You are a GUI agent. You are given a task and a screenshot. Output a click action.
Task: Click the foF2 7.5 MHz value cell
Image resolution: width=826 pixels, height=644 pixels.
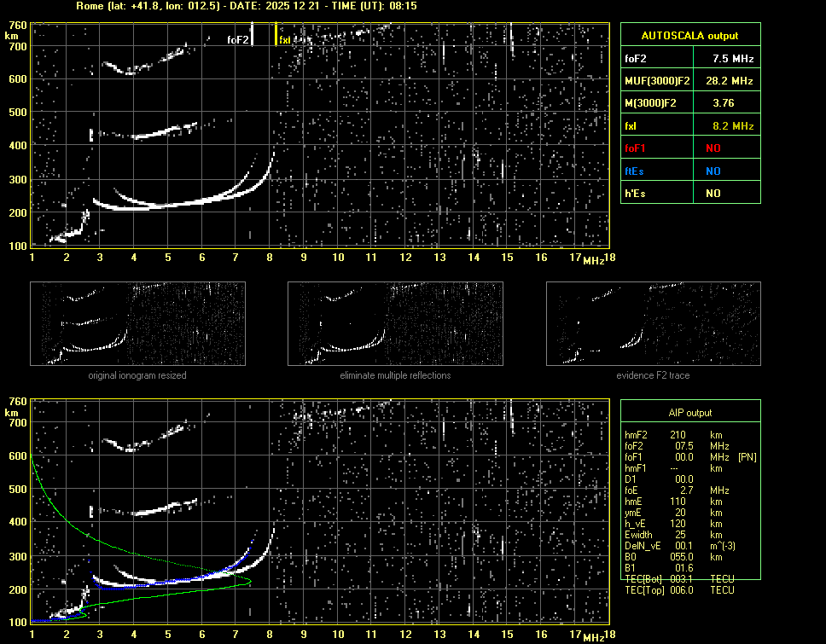point(733,58)
